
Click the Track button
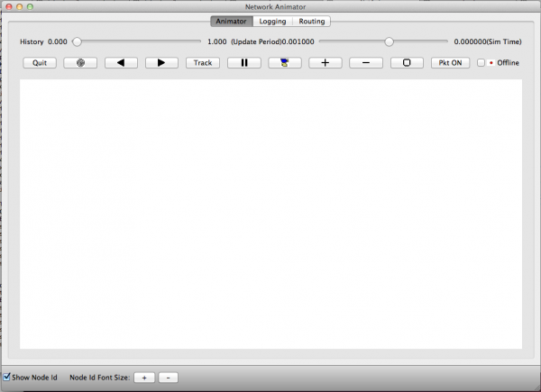point(203,63)
